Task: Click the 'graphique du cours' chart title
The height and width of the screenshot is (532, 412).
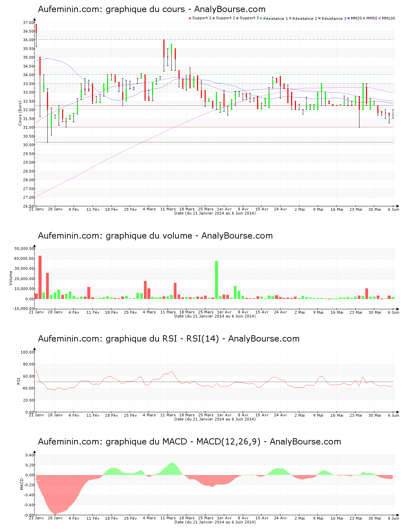Action: [151, 9]
